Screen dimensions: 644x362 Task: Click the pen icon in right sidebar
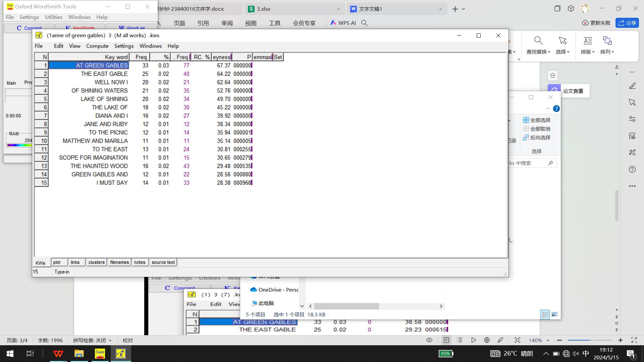coord(632,86)
